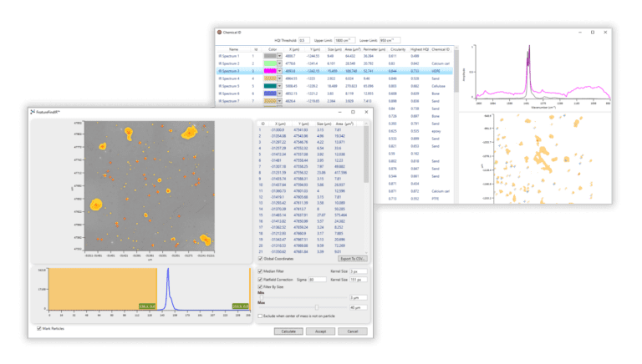Click the teal swatch of IR Spectrum 5
The image size is (642, 364).
(270, 86)
